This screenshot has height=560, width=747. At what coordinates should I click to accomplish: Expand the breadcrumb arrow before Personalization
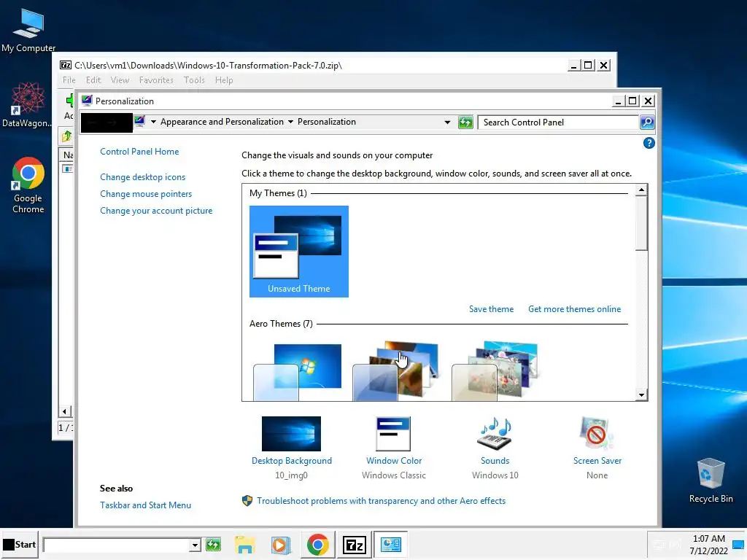click(x=290, y=122)
